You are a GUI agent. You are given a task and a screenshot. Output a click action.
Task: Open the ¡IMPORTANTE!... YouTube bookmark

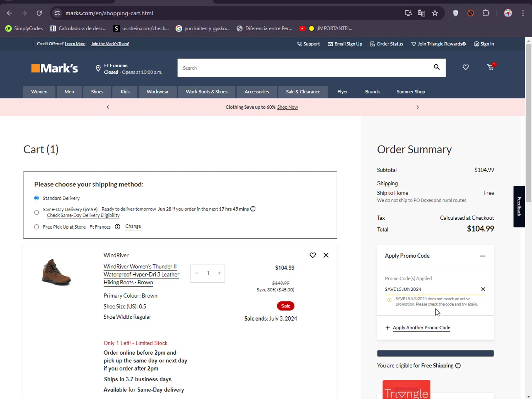click(326, 28)
